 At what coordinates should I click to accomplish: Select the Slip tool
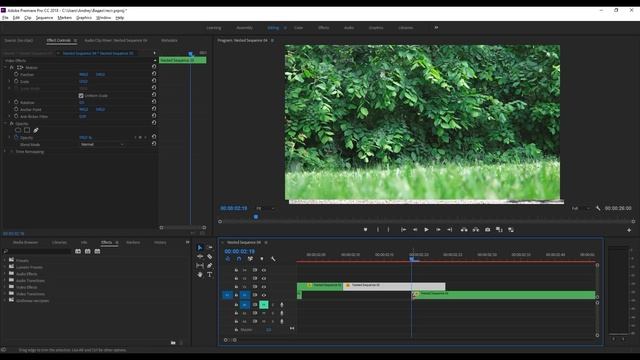pyautogui.click(x=200, y=266)
